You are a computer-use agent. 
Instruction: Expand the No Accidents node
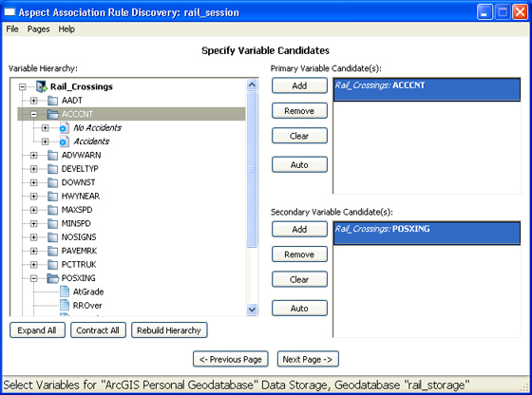[46, 128]
